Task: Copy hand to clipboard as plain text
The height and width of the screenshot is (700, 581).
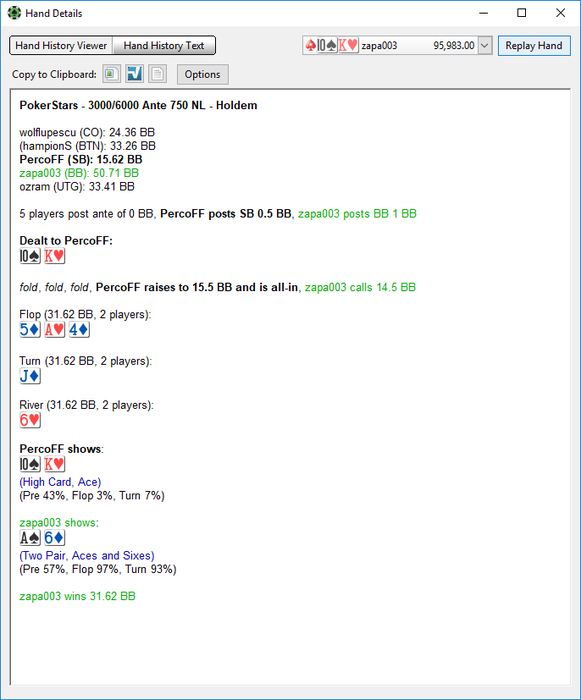Action: coord(158,74)
